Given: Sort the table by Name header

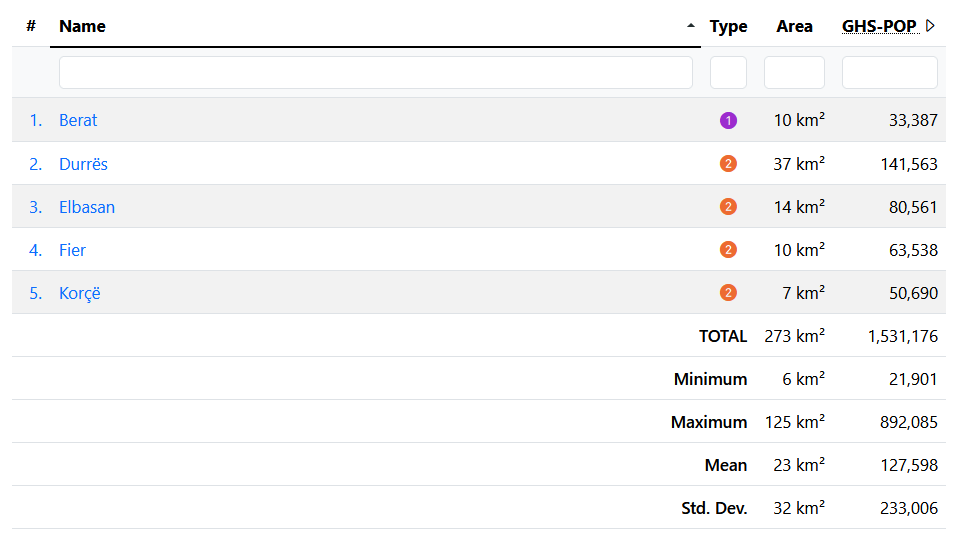Looking at the screenshot, I should pyautogui.click(x=82, y=26).
